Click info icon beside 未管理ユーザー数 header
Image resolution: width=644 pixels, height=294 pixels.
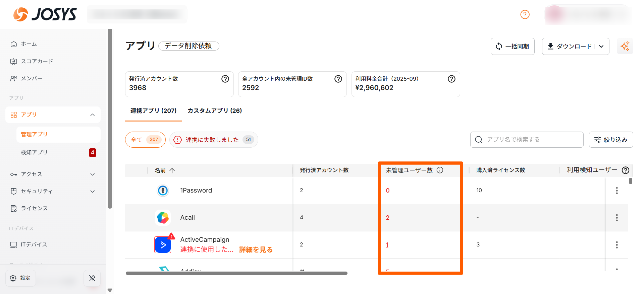[440, 170]
